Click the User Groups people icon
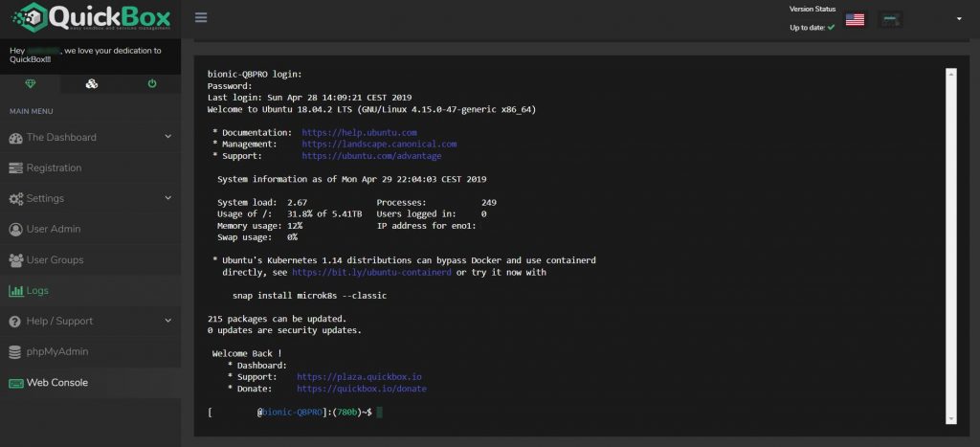 [x=15, y=259]
